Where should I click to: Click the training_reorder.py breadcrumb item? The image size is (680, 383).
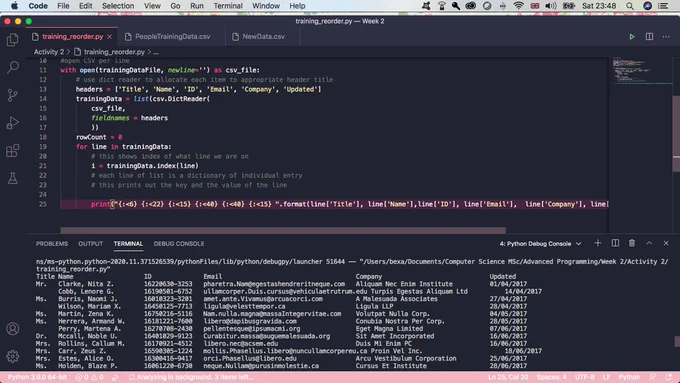[114, 52]
